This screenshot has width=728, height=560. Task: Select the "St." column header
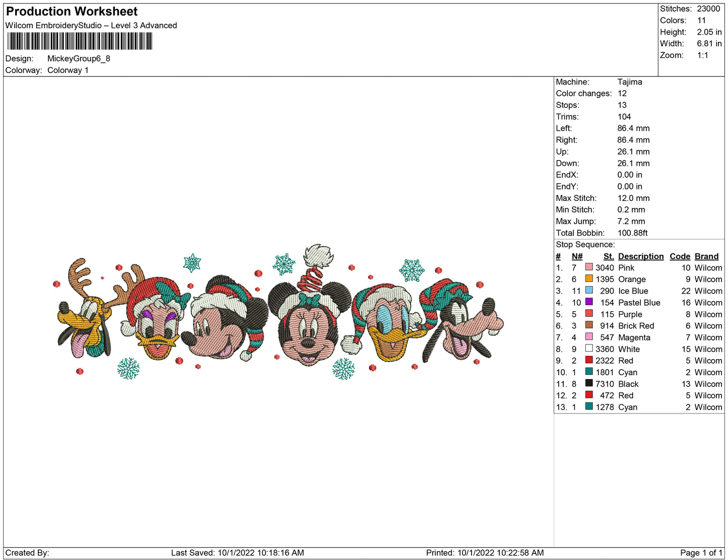(x=609, y=256)
